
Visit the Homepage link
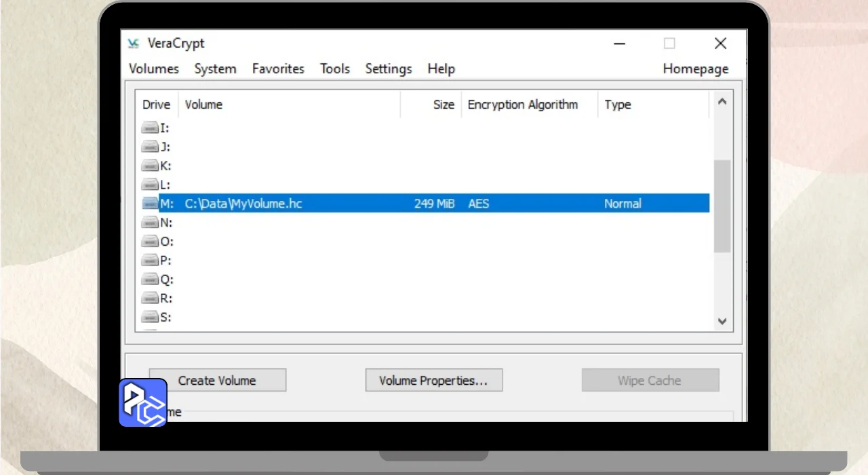click(696, 69)
